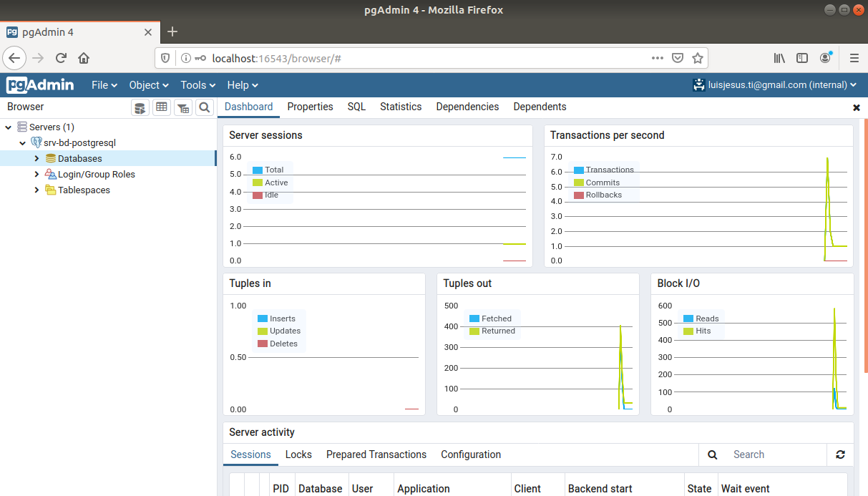Click the Server activity Search field
868x496 pixels.
pos(776,454)
